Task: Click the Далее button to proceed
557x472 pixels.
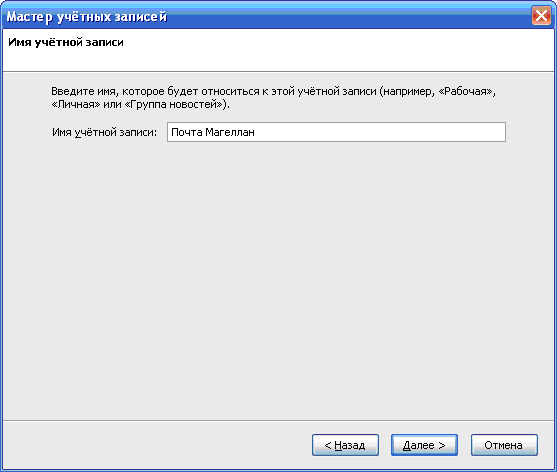Action: tap(424, 445)
